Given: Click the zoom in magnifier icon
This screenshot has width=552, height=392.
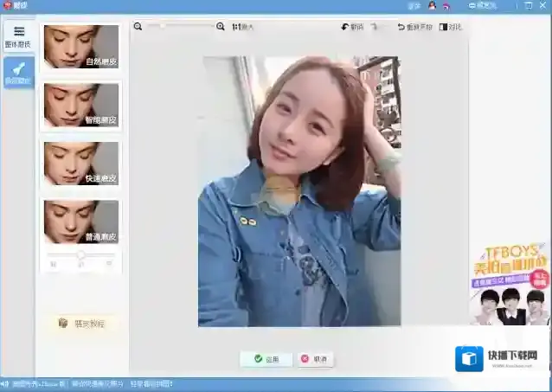Looking at the screenshot, I should coord(221,27).
